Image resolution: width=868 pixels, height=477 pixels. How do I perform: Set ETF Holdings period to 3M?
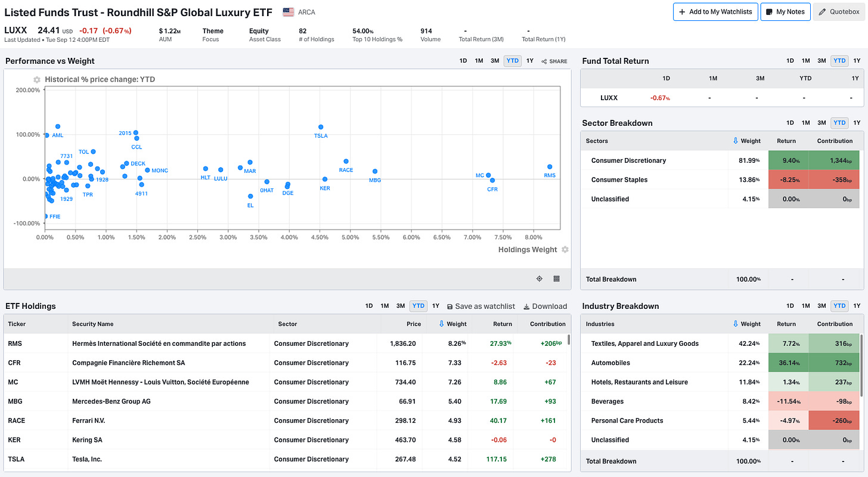tap(401, 306)
